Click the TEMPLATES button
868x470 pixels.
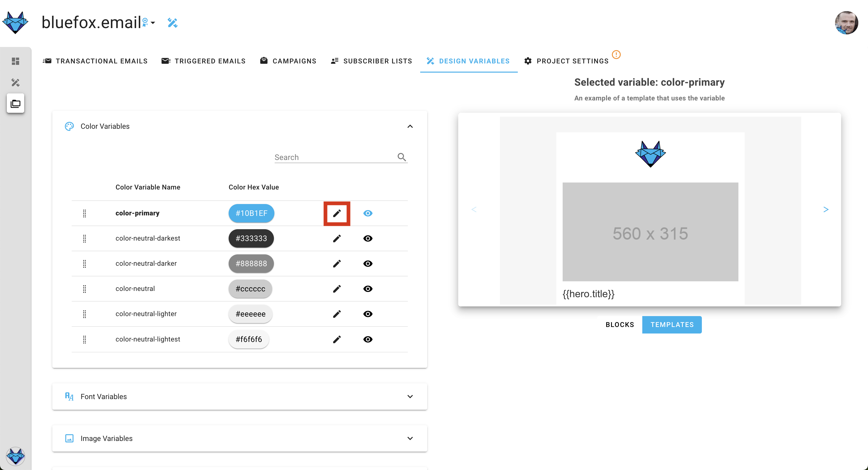pyautogui.click(x=672, y=324)
